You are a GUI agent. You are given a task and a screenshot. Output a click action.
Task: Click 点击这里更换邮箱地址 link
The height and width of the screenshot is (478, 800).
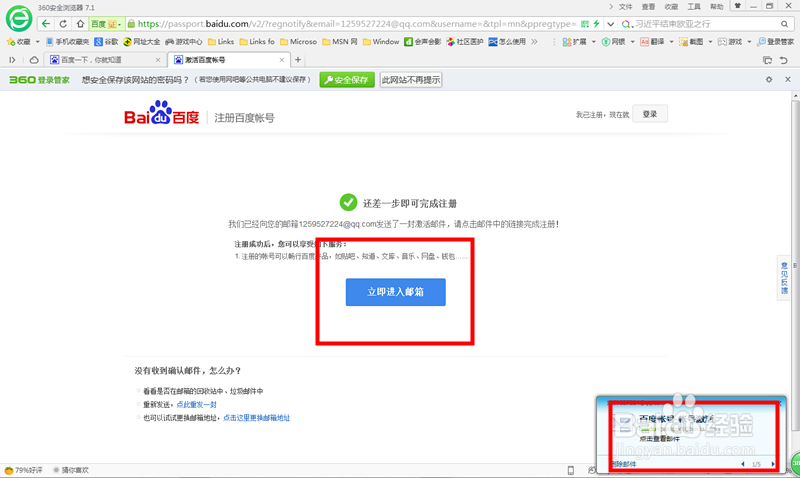click(257, 418)
